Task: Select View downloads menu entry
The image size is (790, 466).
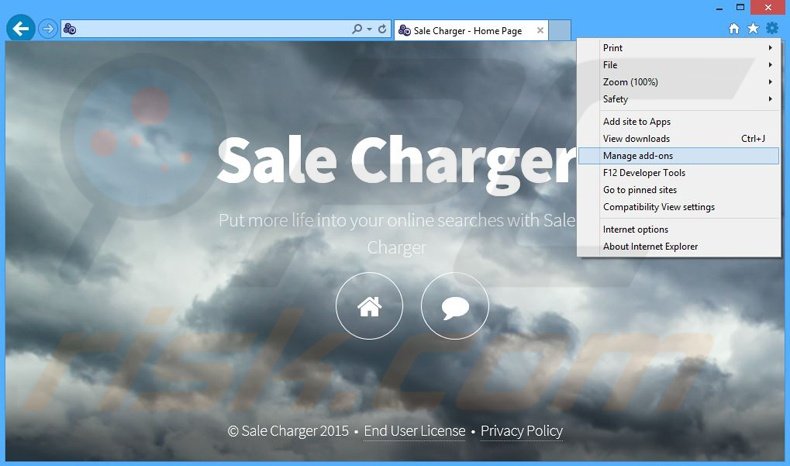Action: pos(679,139)
